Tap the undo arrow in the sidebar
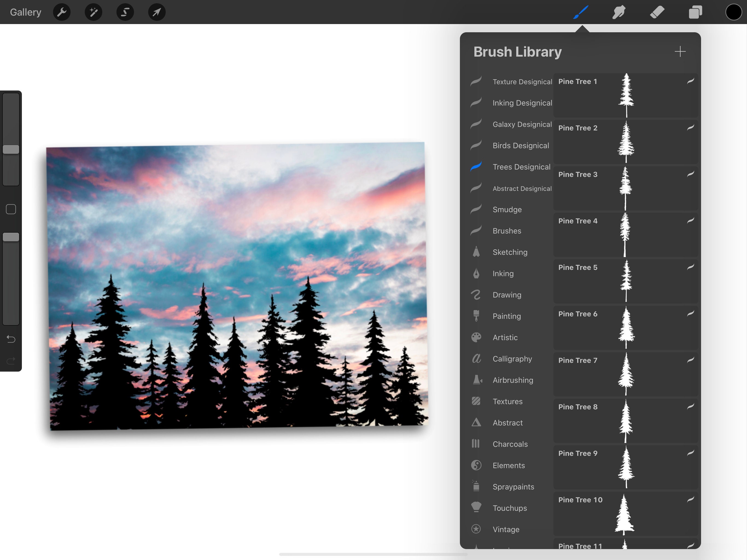Screen dimensions: 747x560 10,339
